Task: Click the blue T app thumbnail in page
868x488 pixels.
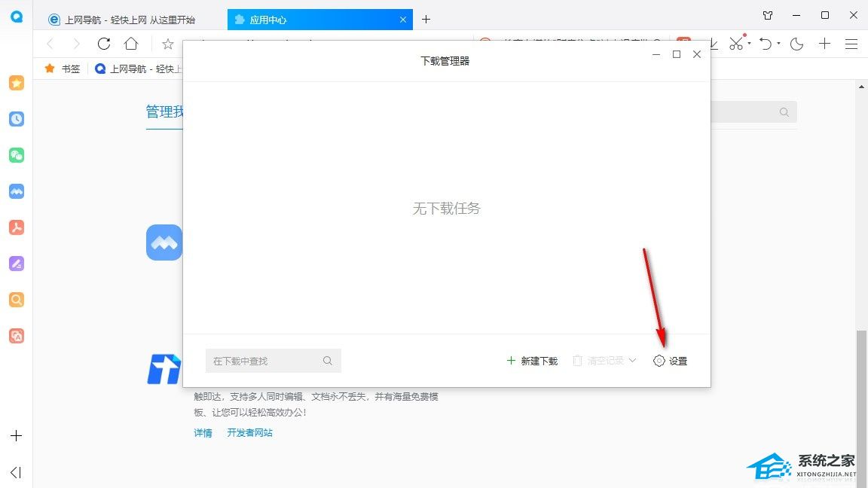Action: (x=164, y=369)
